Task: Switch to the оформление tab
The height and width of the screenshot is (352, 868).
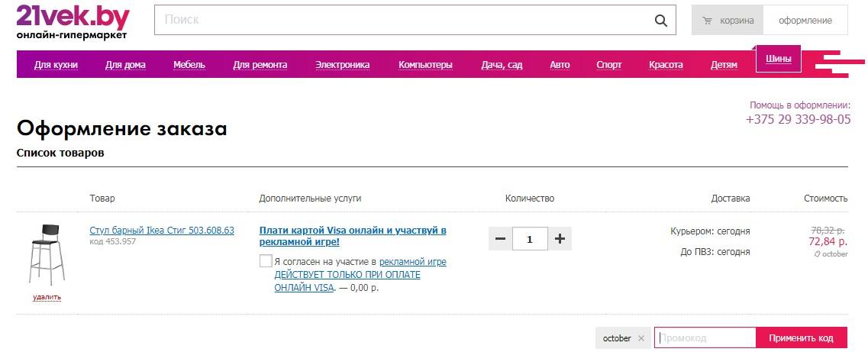Action: point(805,21)
